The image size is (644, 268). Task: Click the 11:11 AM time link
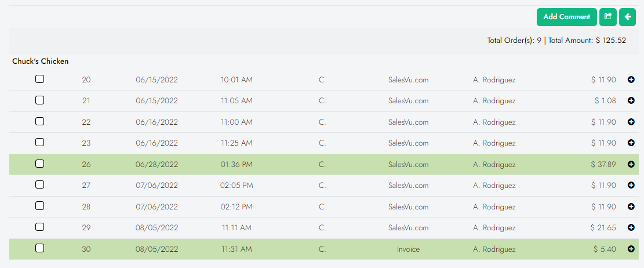[237, 228]
